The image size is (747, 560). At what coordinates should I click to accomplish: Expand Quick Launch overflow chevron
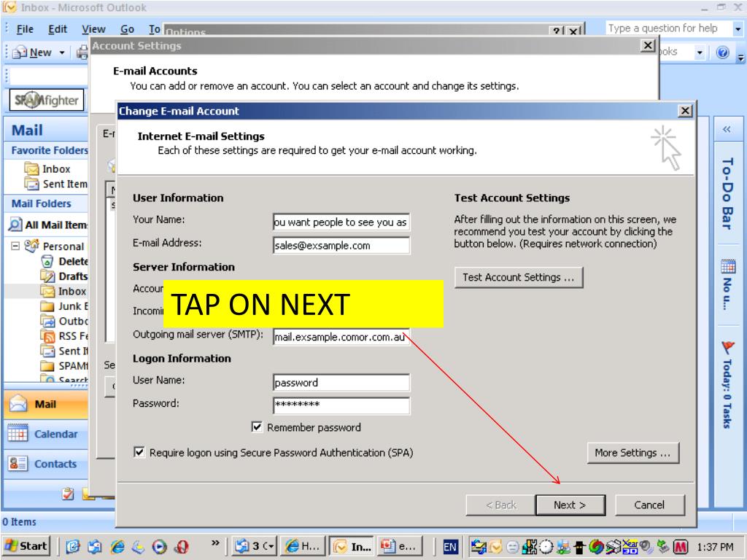click(216, 542)
